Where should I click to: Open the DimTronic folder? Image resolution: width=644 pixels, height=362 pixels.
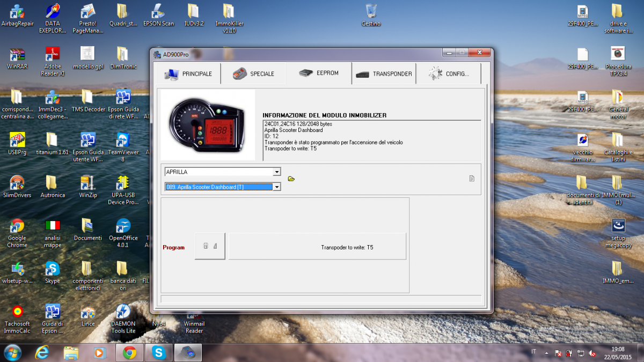(x=123, y=58)
